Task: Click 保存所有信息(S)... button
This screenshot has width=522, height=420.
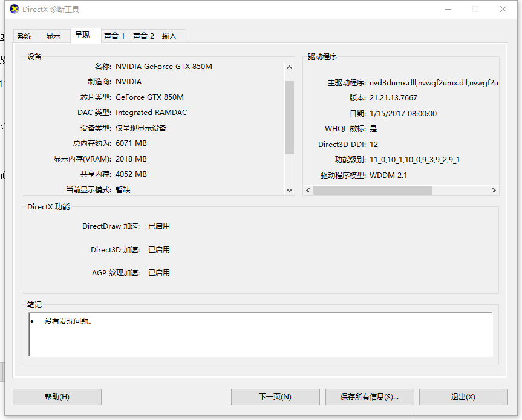Action: click(370, 396)
